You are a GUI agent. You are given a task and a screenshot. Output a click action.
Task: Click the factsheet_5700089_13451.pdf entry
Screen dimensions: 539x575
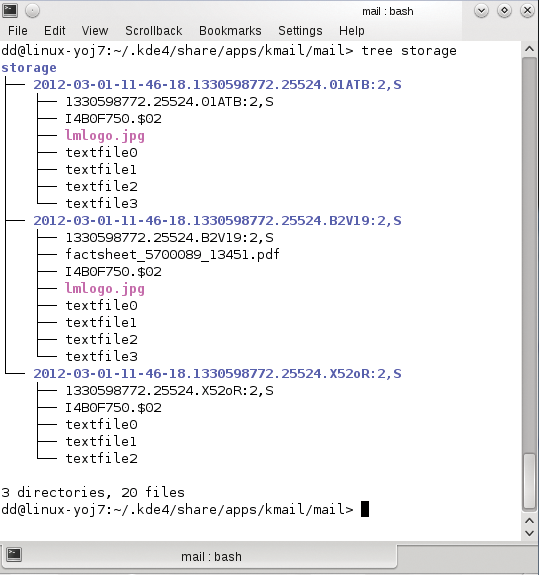coord(172,254)
